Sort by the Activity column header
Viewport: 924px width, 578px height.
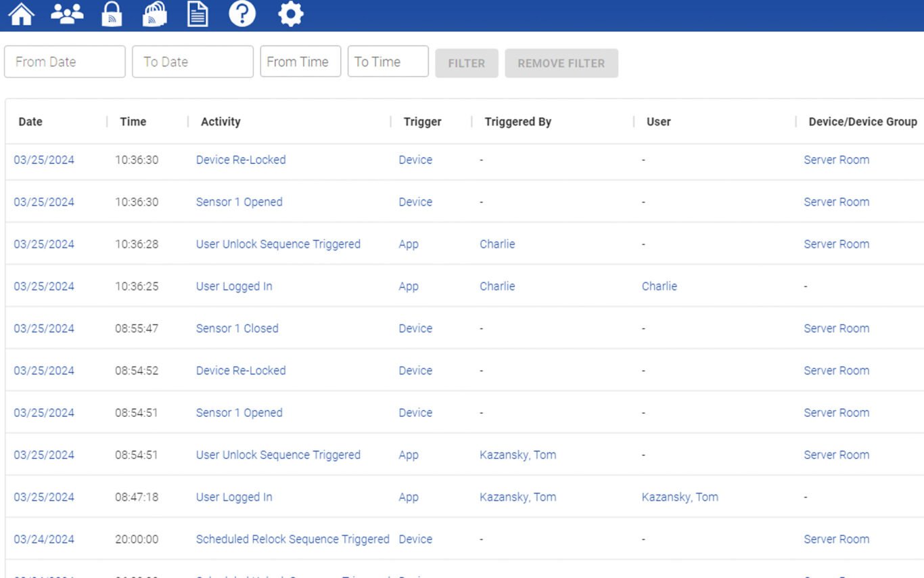[221, 122]
